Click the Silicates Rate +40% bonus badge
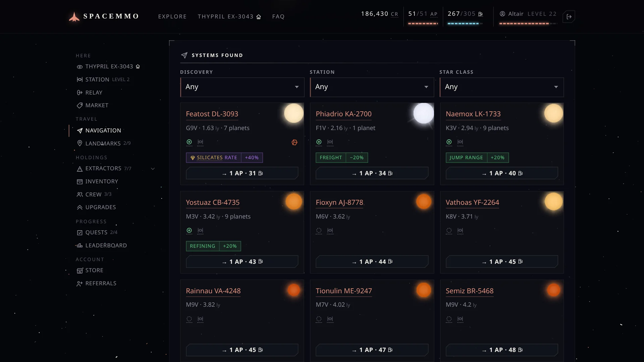The image size is (644, 362). point(224,158)
